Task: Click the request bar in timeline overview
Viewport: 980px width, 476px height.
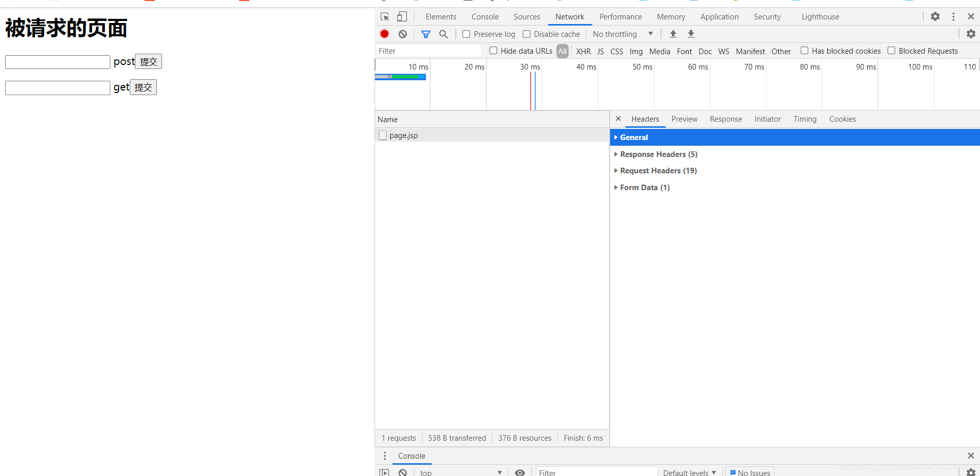Action: coord(400,77)
